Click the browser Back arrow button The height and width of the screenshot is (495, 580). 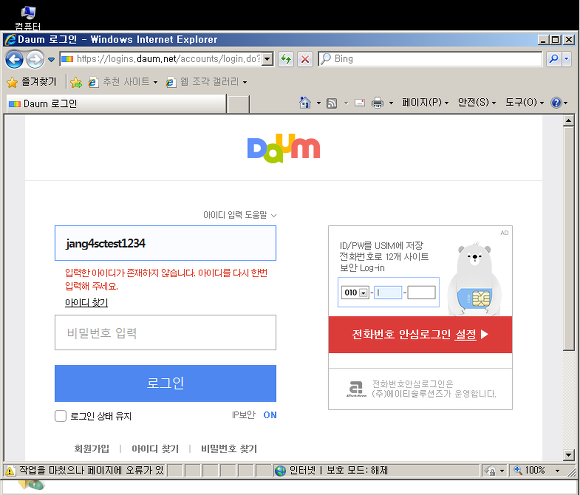14,59
